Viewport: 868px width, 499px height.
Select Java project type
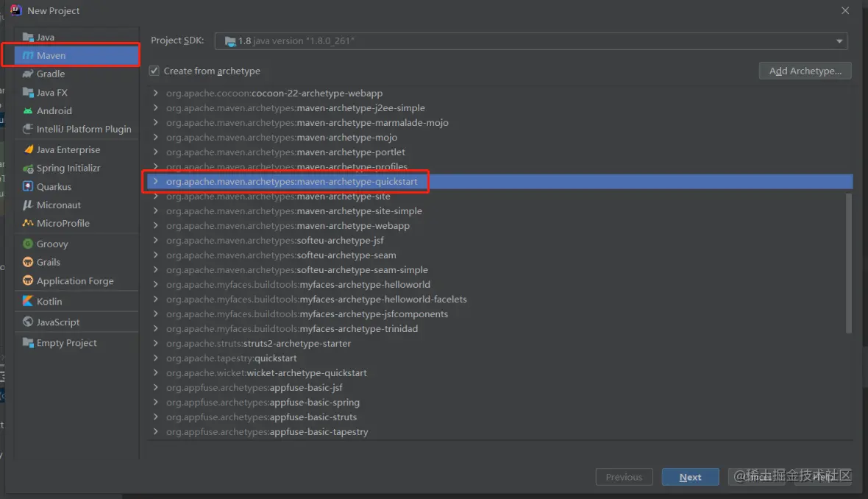[77, 37]
